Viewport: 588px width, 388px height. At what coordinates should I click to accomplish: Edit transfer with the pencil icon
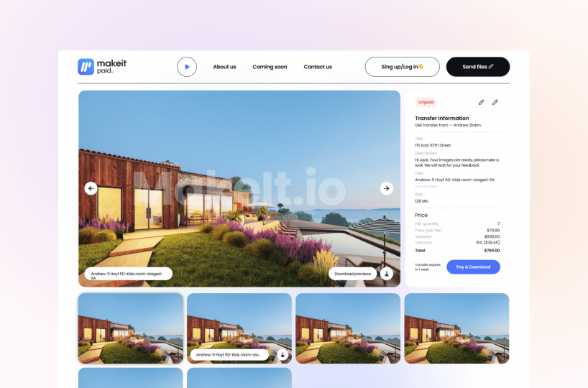pyautogui.click(x=495, y=103)
